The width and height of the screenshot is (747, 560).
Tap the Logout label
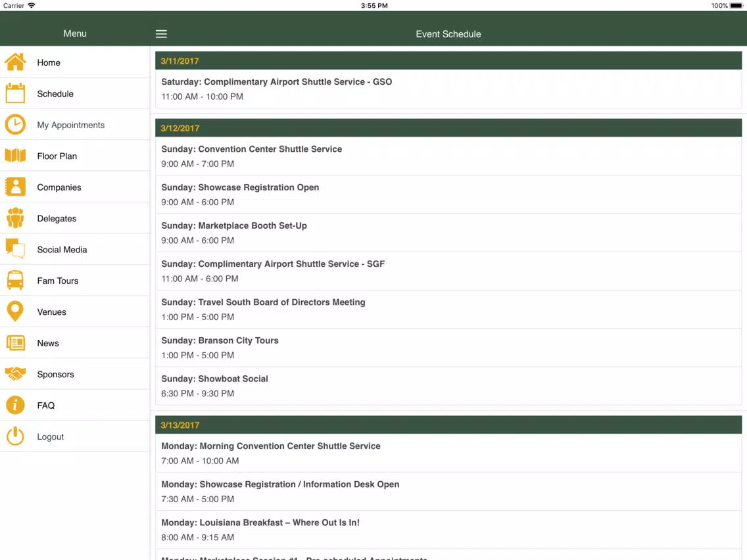(50, 436)
